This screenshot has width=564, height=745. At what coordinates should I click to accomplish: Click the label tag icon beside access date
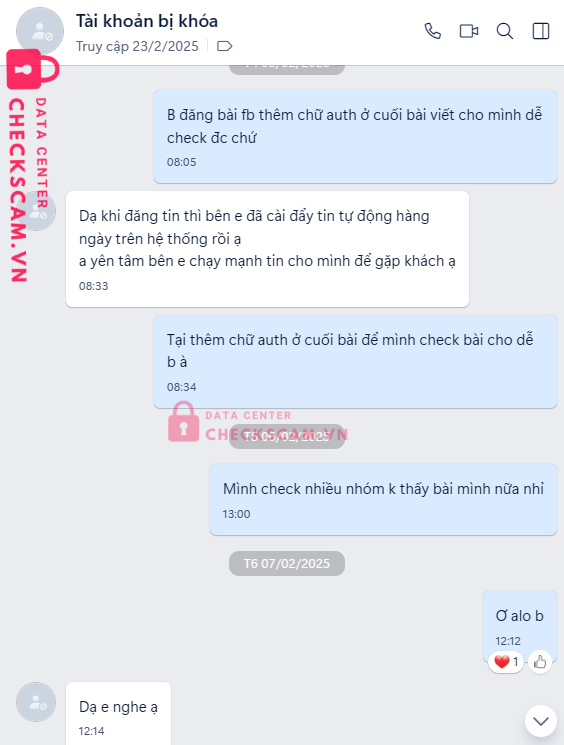click(x=224, y=46)
